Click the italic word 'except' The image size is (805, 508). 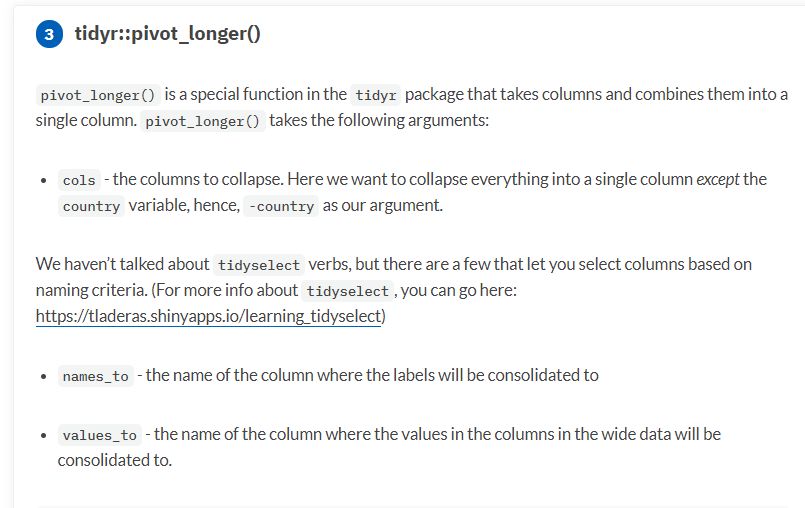pos(718,180)
